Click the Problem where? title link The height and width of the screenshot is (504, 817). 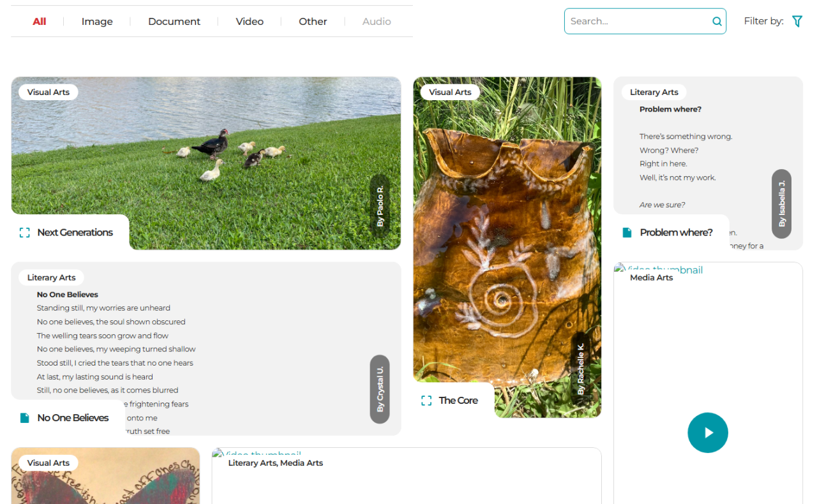point(676,233)
